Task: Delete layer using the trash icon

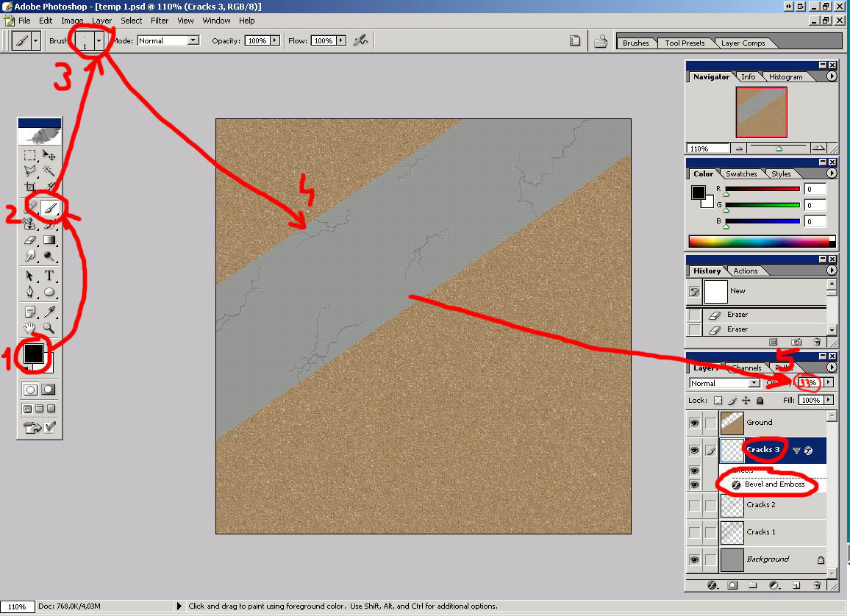Action: (x=817, y=585)
